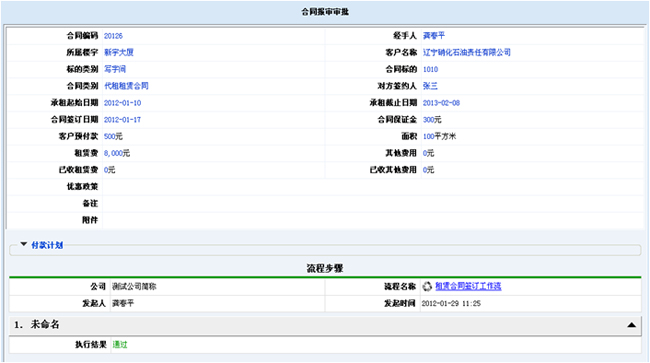The width and height of the screenshot is (650, 363).
Task: Click the 合同报审审批 page title
Action: [x=325, y=12]
